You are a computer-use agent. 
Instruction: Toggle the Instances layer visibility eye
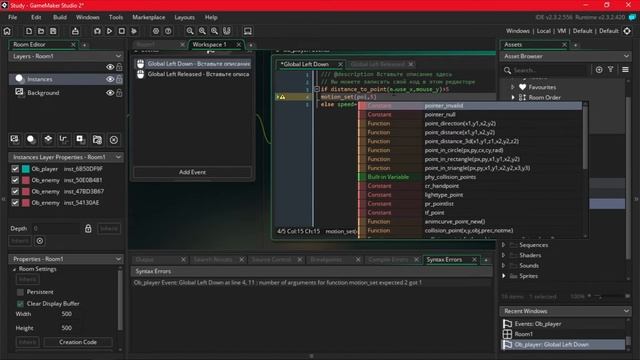110,79
